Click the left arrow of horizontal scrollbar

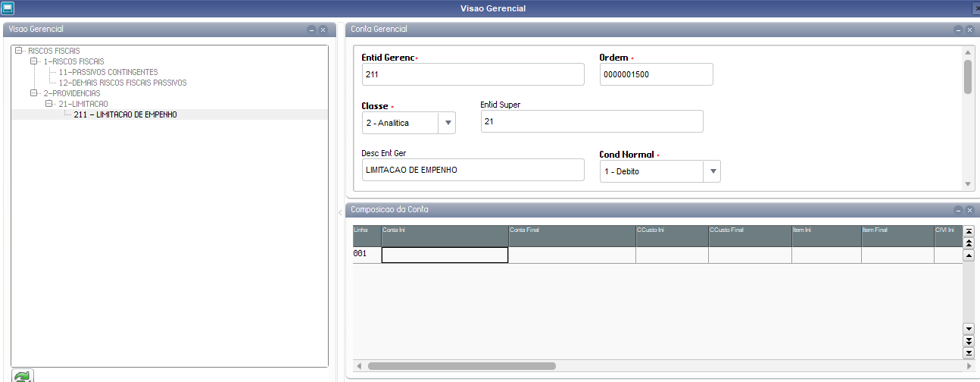tap(360, 365)
